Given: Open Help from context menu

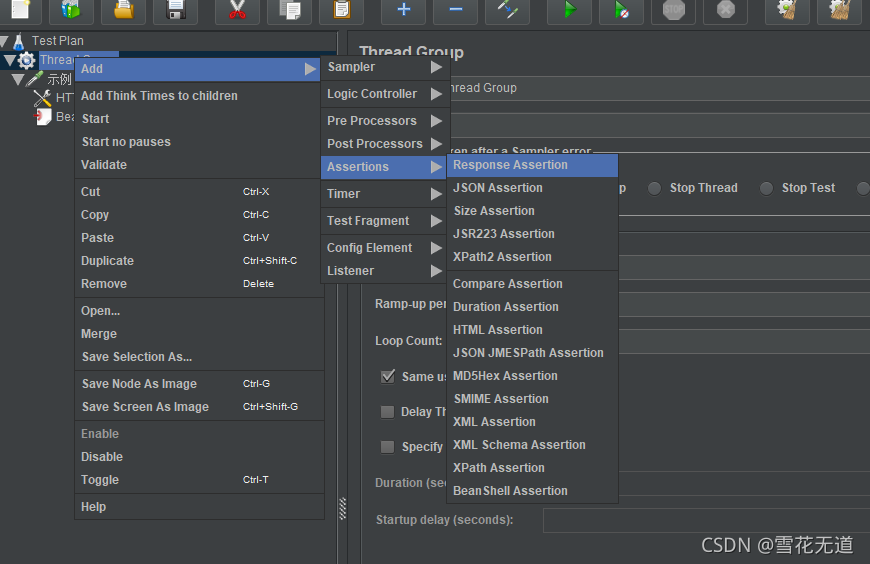Looking at the screenshot, I should [199, 507].
